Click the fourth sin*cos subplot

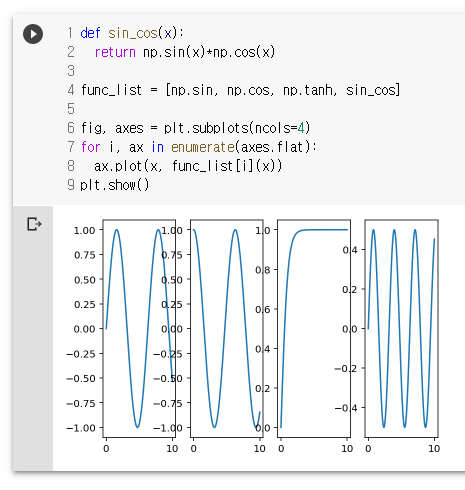point(401,328)
